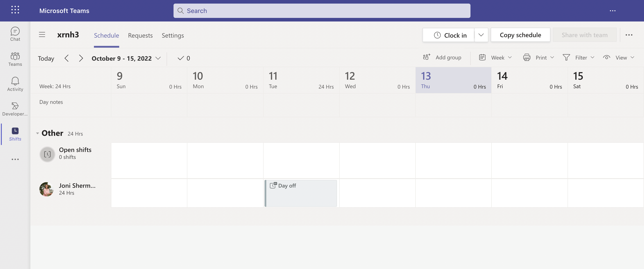The image size is (644, 269).
Task: Select the Shifts app icon
Action: point(15,131)
